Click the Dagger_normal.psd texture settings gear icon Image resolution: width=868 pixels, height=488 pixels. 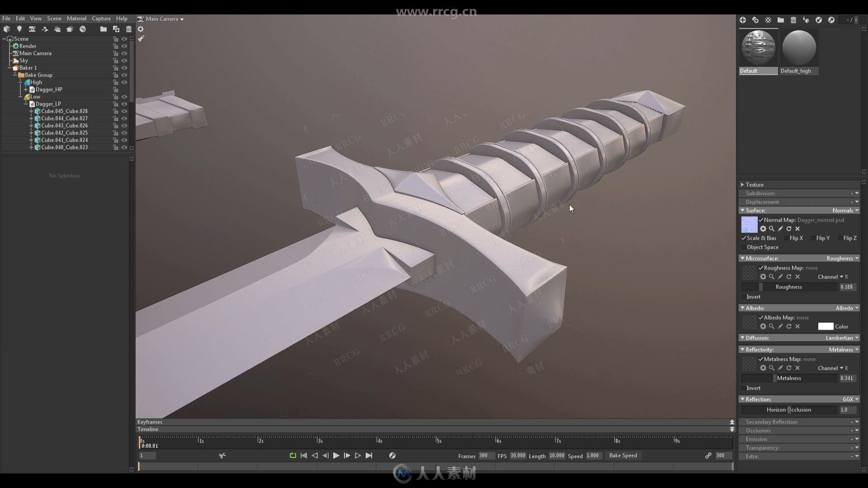[x=763, y=229]
